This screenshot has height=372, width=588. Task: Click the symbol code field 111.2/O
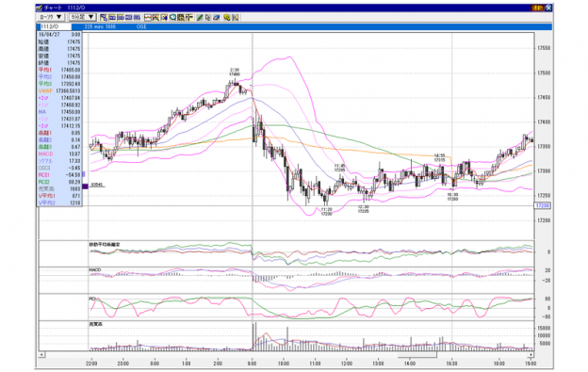[x=54, y=26]
